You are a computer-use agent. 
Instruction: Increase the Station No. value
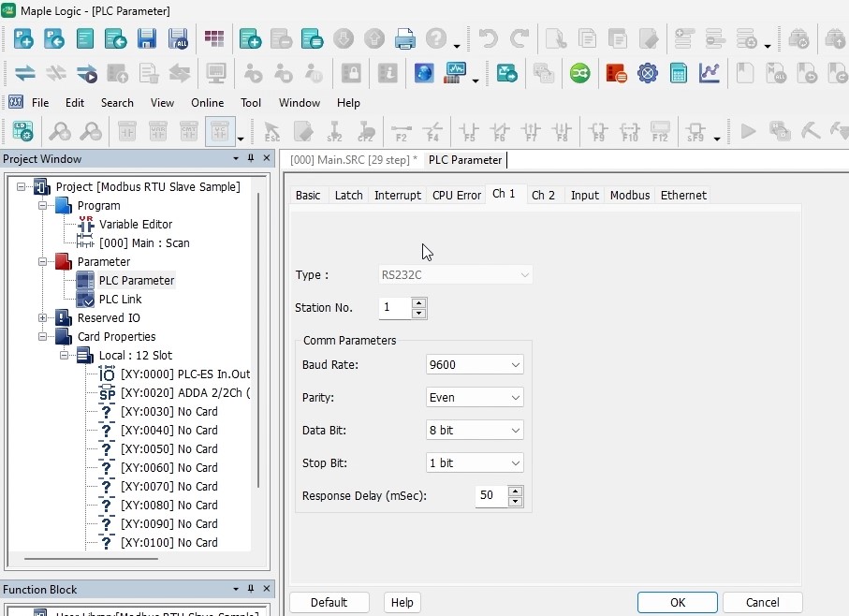(x=418, y=302)
